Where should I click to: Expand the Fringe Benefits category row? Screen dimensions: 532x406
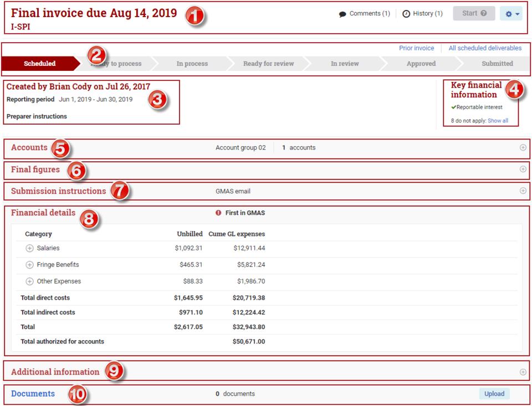[x=29, y=265]
